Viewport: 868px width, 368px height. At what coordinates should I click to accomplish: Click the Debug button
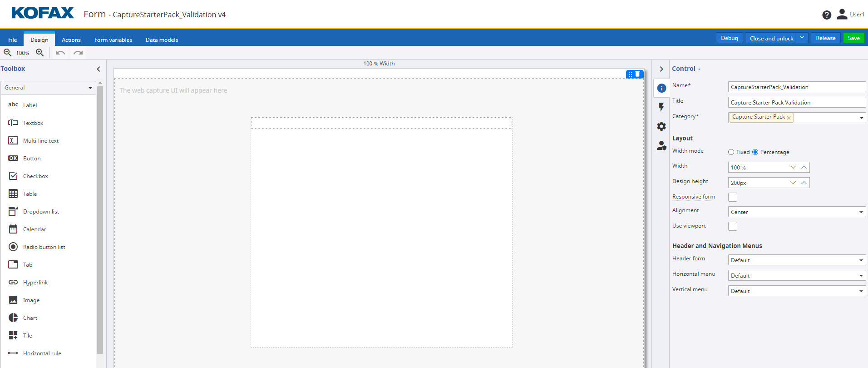[x=729, y=38]
